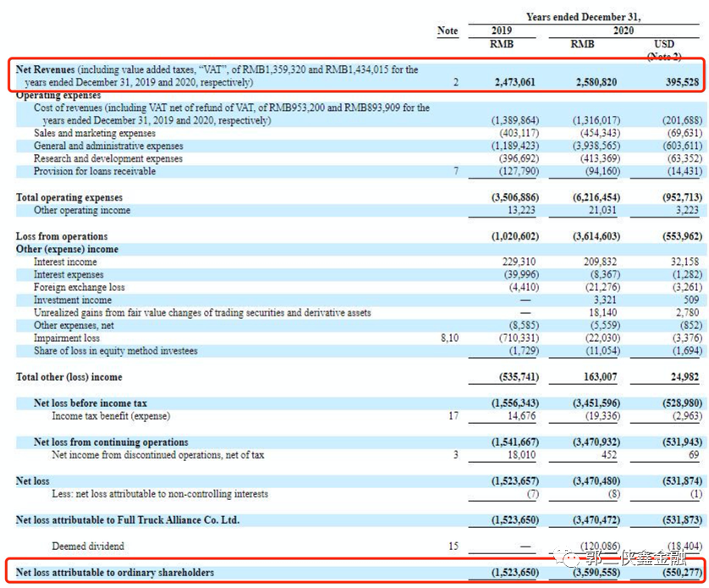Click the 2020 ordinary shareholders loss (3,590,558)
709x588 pixels.
pos(596,573)
